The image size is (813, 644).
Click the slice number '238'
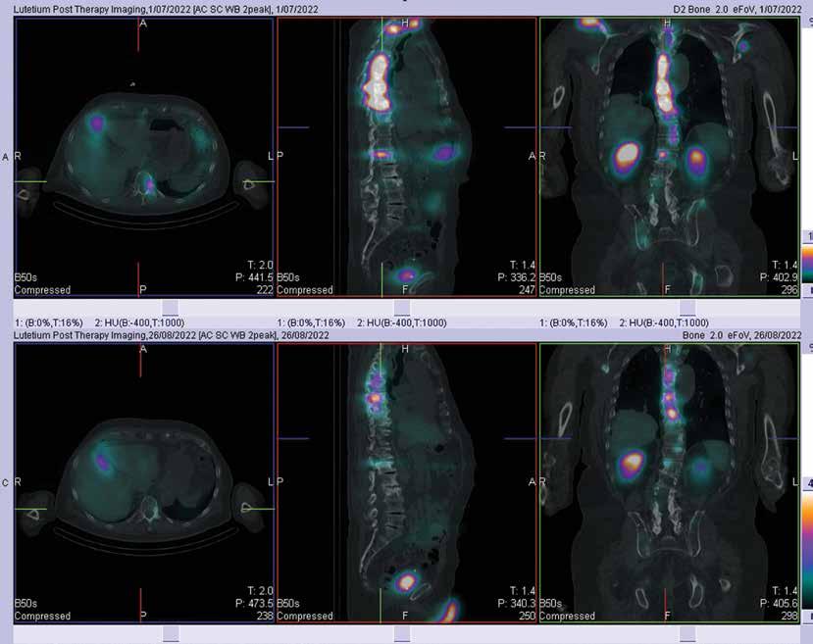coord(265,616)
